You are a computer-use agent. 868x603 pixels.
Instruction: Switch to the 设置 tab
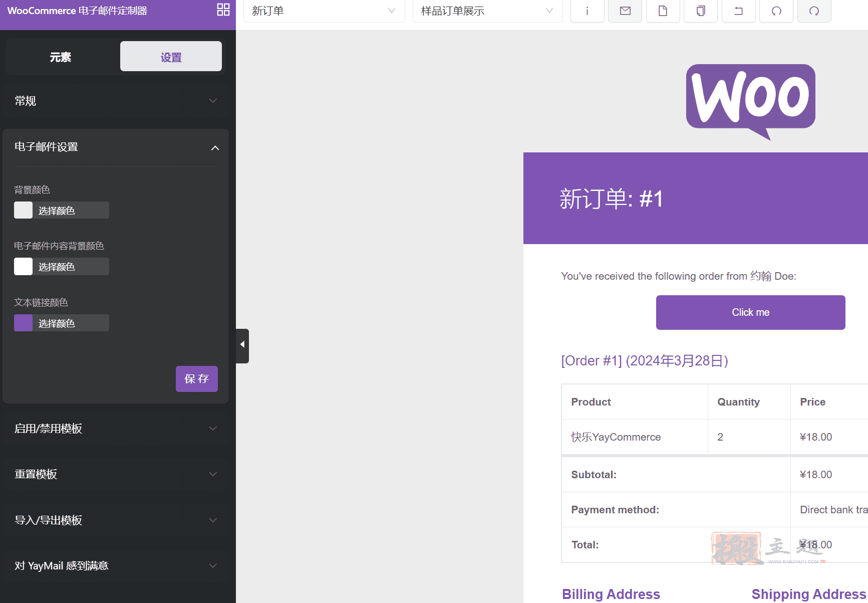[x=171, y=57]
